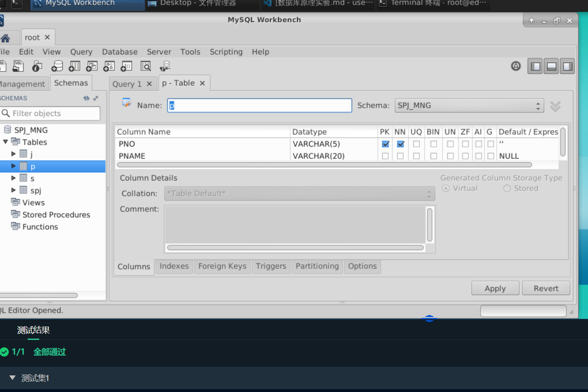The image size is (588, 392).
Task: Enable the NN checkbox for PNAME
Action: [x=400, y=156]
